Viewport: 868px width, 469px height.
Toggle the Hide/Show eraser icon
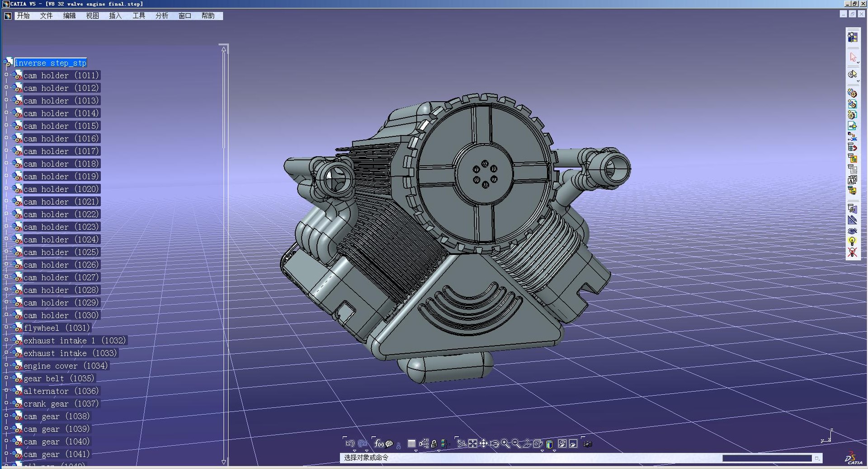point(562,444)
